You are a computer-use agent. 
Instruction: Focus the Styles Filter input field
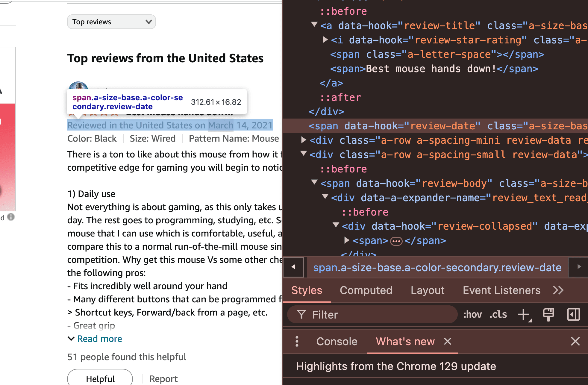coord(372,315)
